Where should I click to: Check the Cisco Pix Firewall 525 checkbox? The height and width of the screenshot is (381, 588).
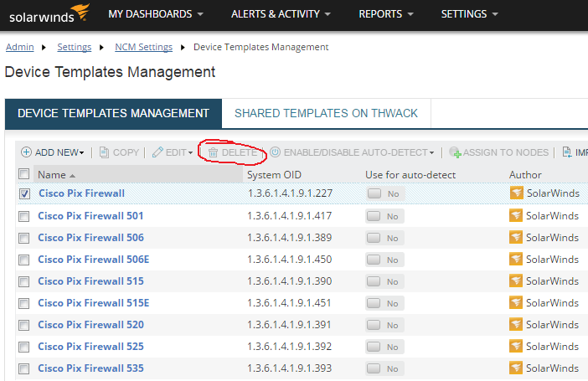(x=24, y=347)
